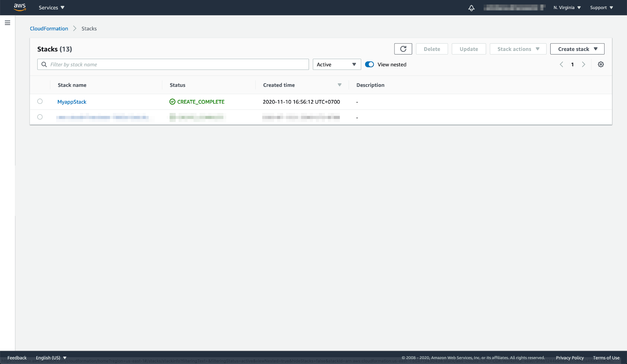Image resolution: width=627 pixels, height=364 pixels.
Task: Open the CloudFormation breadcrumb link
Action: coord(49,28)
